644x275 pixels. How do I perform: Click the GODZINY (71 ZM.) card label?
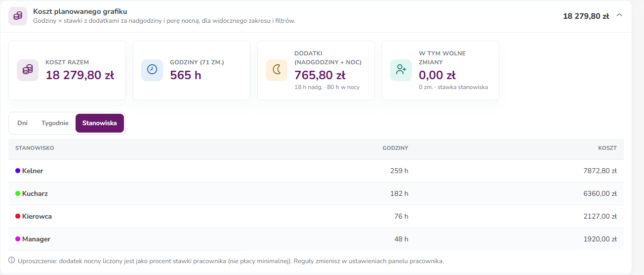[197, 62]
